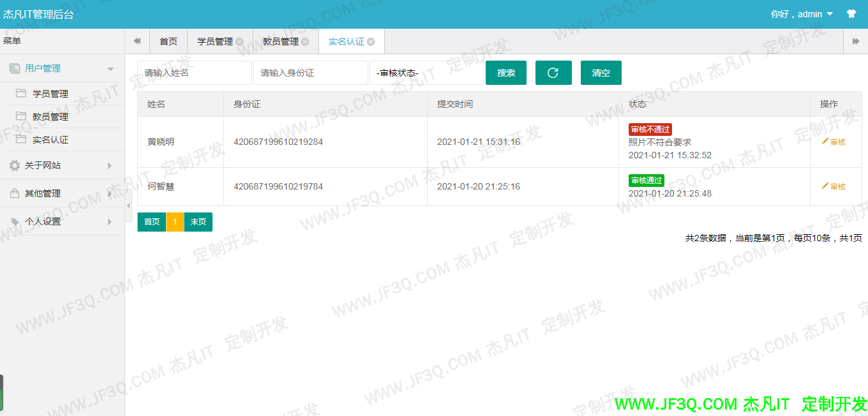Close the 教员管理 tab

(305, 41)
